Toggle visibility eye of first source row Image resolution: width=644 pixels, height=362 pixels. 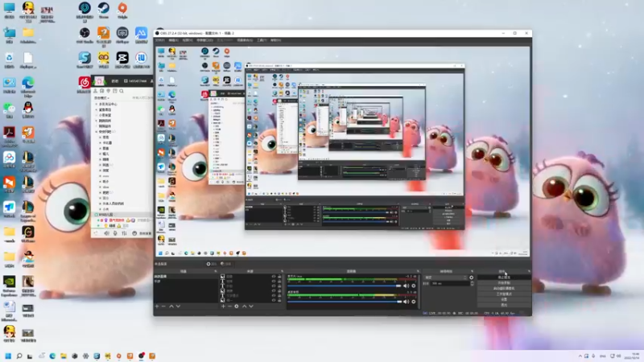tap(274, 277)
